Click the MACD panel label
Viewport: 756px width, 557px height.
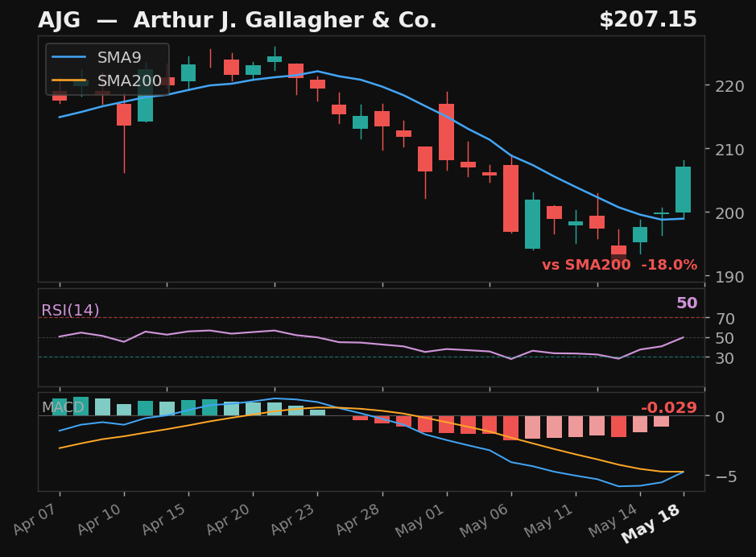click(63, 407)
